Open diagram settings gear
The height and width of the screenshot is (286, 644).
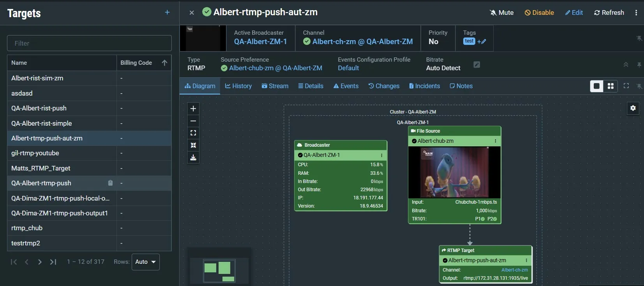[633, 108]
